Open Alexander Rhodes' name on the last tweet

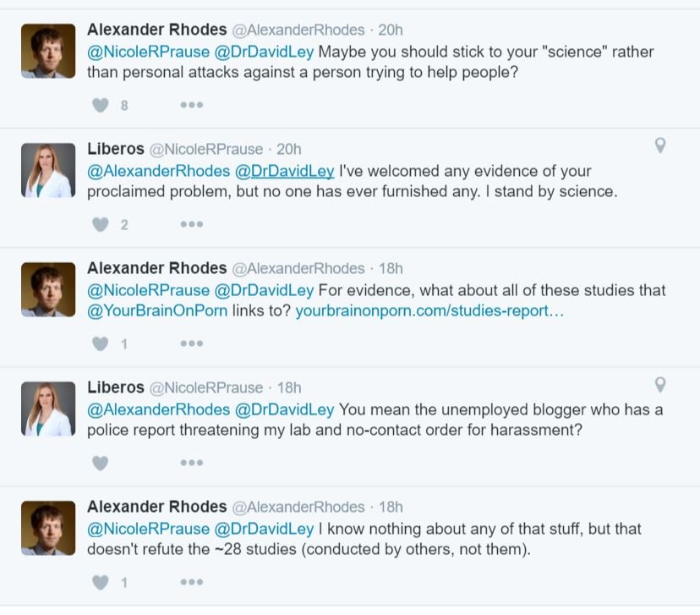click(x=156, y=507)
